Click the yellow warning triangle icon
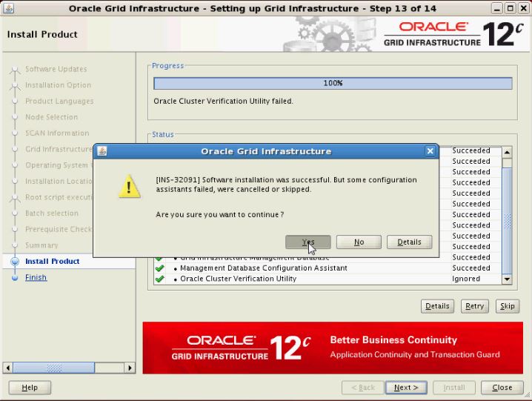The width and height of the screenshot is (532, 401). point(129,186)
